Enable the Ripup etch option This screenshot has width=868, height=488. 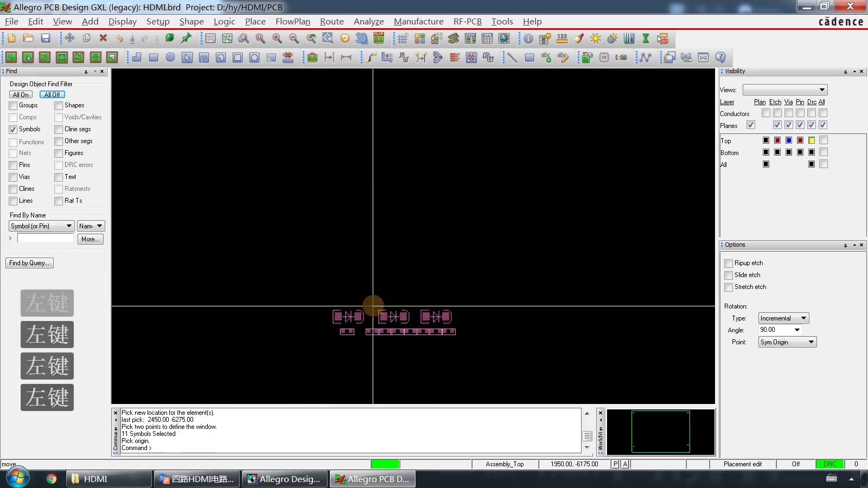(729, 264)
